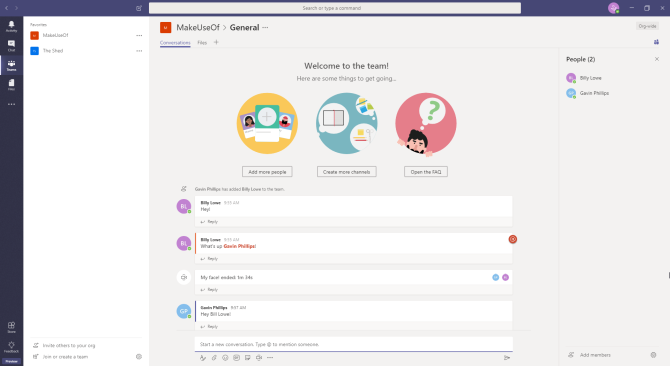Open General channel more options ellipsis

265,27
